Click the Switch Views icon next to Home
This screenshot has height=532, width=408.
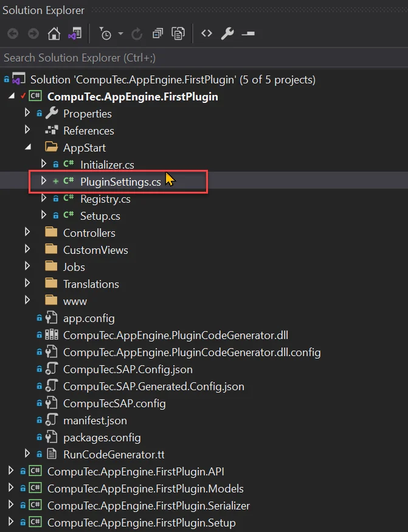point(74,33)
